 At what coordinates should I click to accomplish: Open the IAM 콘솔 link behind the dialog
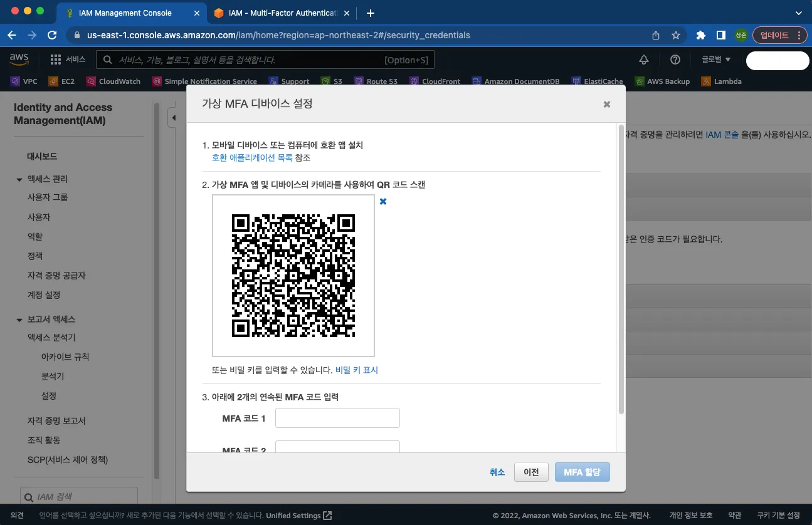coord(722,135)
